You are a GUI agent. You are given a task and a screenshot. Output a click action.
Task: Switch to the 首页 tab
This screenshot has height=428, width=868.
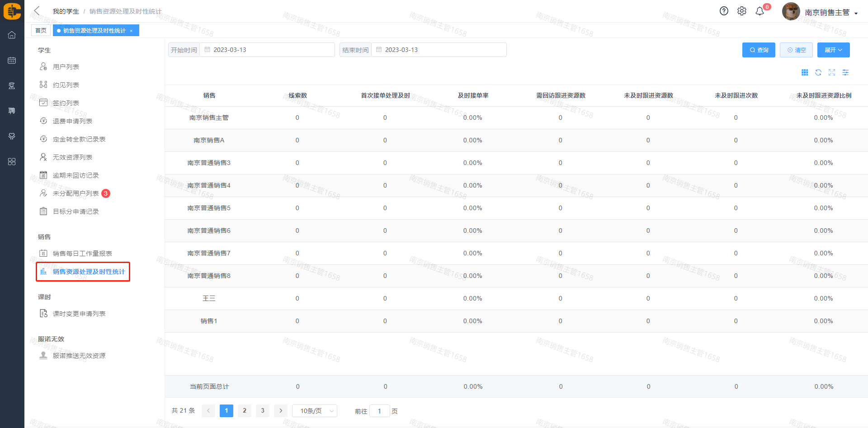click(x=41, y=30)
